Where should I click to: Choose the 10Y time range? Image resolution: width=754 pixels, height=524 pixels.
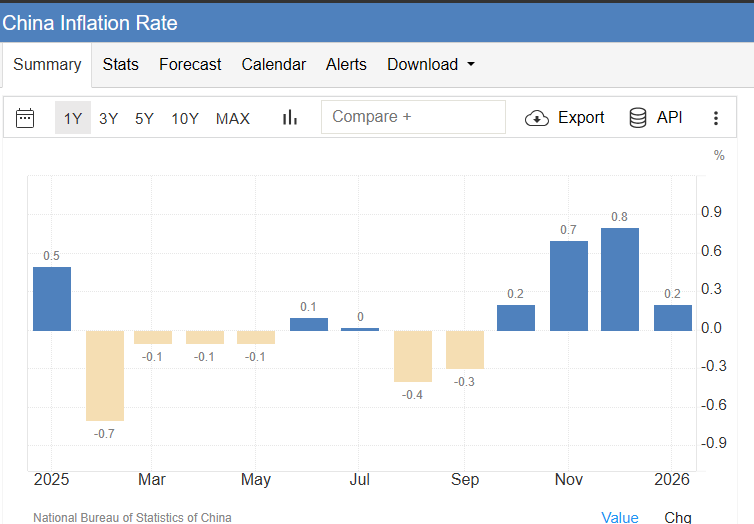pyautogui.click(x=185, y=118)
